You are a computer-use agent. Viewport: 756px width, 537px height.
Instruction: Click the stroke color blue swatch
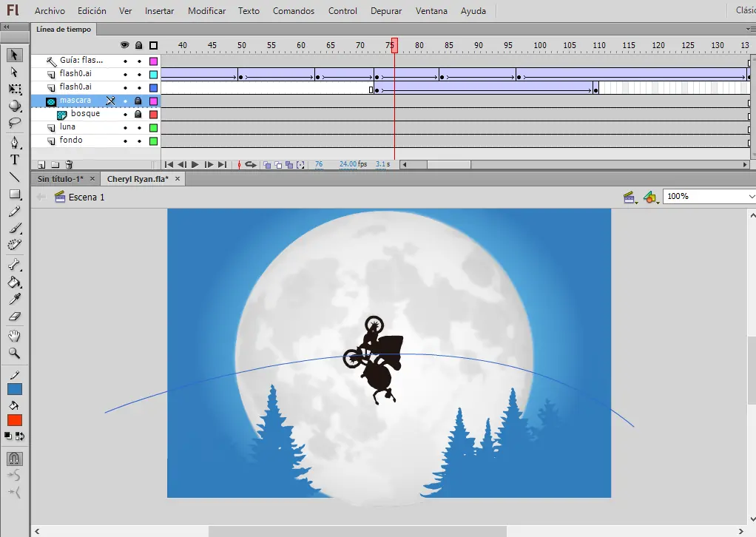[15, 389]
